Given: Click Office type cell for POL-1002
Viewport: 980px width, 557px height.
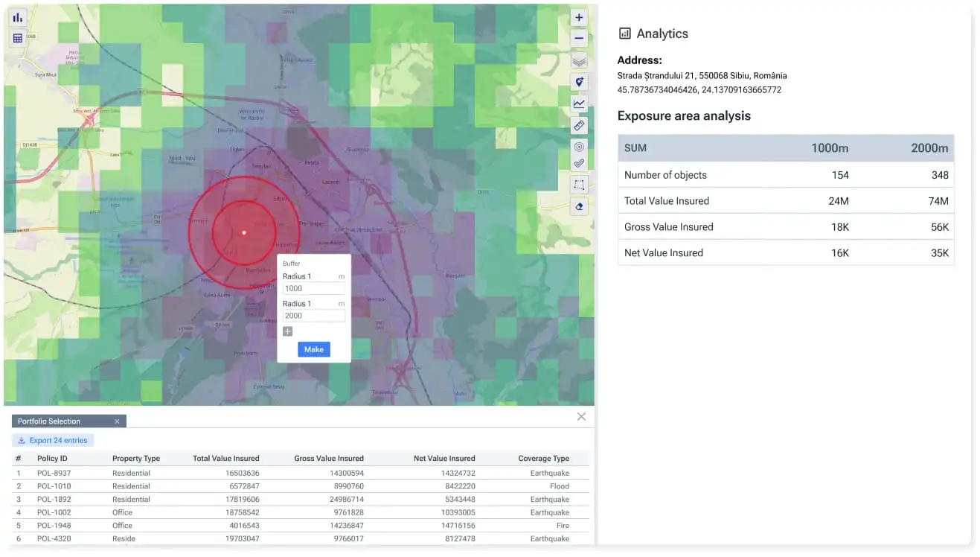Looking at the screenshot, I should tap(122, 512).
